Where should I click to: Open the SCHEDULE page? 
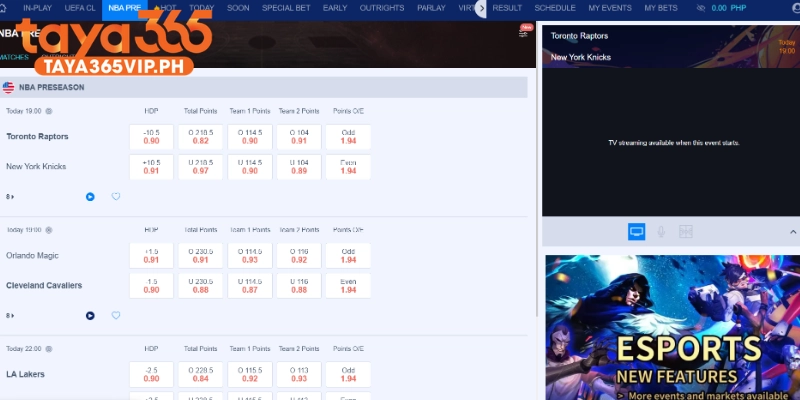pos(555,8)
